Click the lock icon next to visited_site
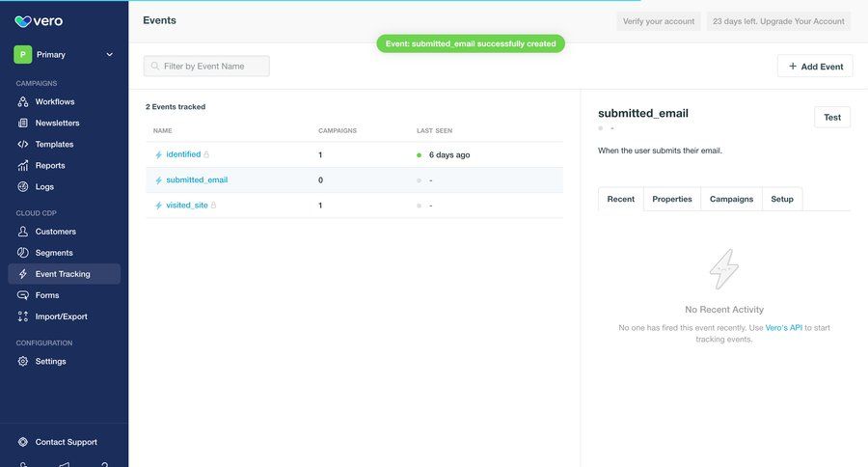Viewport: 868px width, 467px height. (214, 205)
